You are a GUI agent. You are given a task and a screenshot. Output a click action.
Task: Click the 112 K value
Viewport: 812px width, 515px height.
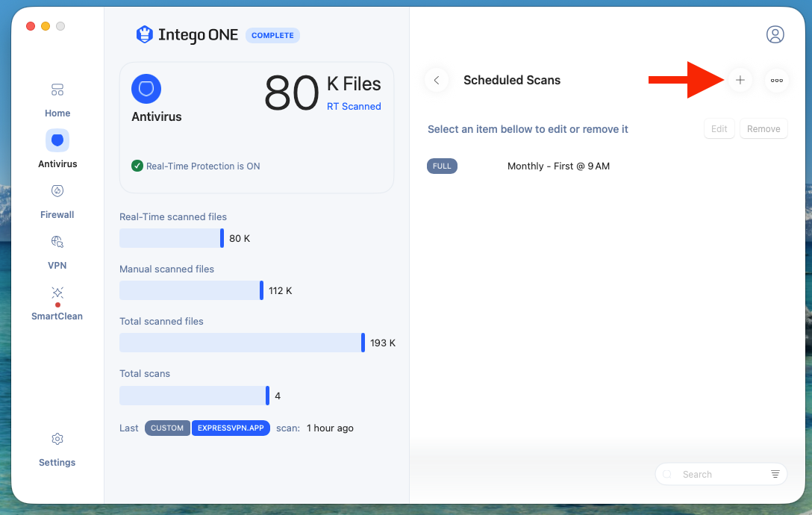coord(280,290)
